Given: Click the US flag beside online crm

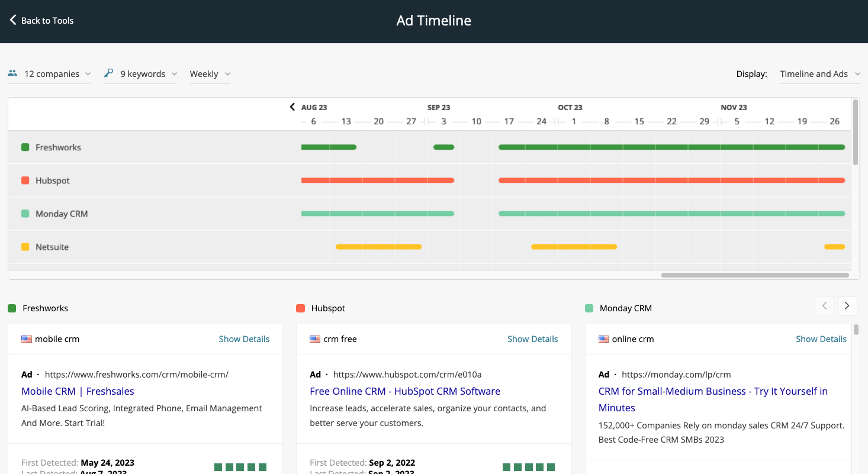Looking at the screenshot, I should (x=603, y=339).
